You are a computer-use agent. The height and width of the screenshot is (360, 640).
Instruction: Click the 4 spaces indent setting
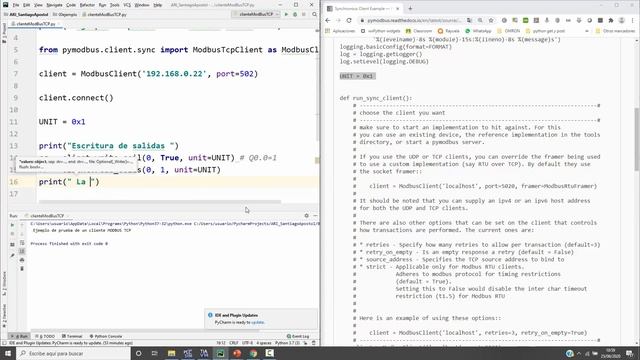(x=264, y=343)
